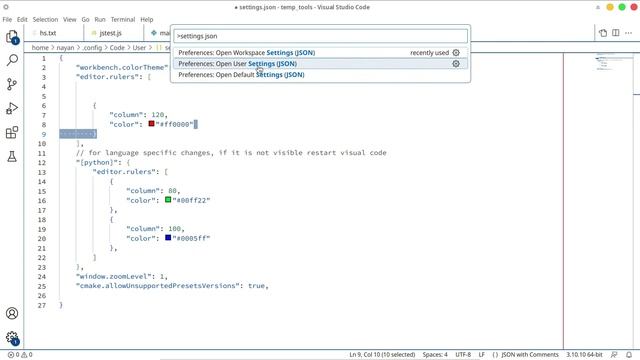Click the "window.zoomLevel" setting text
The height and width of the screenshot is (360, 640).
click(x=113, y=276)
